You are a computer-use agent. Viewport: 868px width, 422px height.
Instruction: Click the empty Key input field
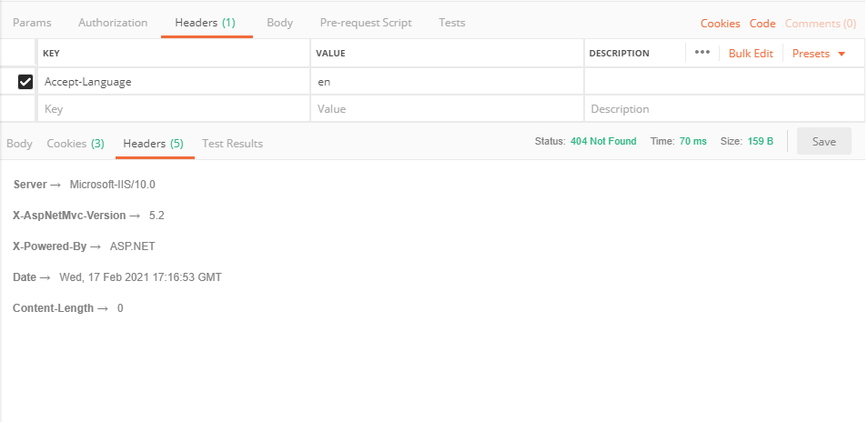[173, 109]
